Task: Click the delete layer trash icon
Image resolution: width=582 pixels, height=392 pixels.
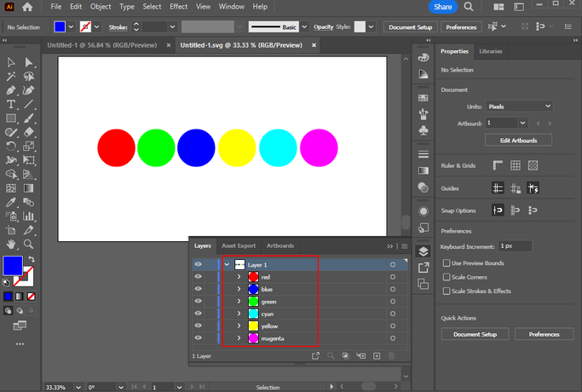Action: pos(392,355)
